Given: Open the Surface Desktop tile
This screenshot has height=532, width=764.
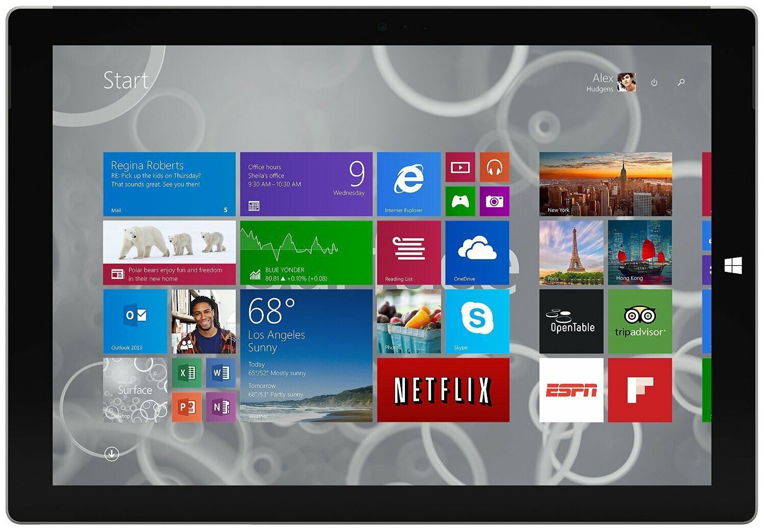Looking at the screenshot, I should pos(135,390).
